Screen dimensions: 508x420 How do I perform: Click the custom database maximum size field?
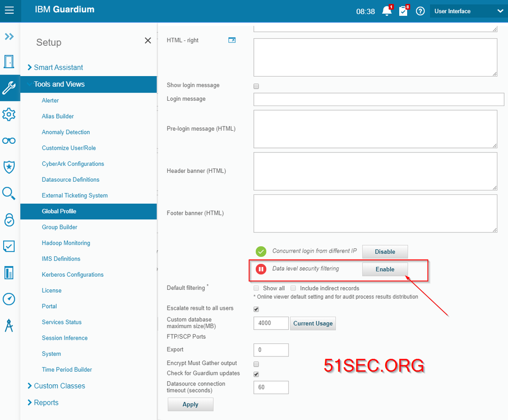tap(271, 323)
